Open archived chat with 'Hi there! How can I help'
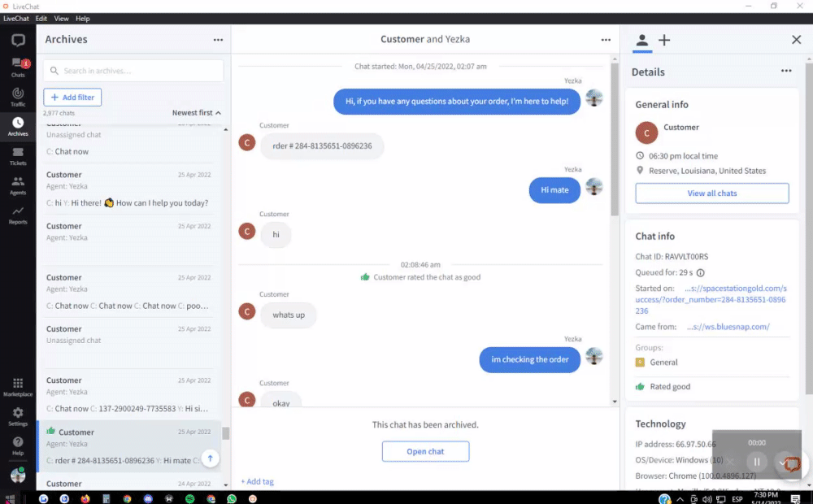The image size is (813, 504). click(x=128, y=189)
